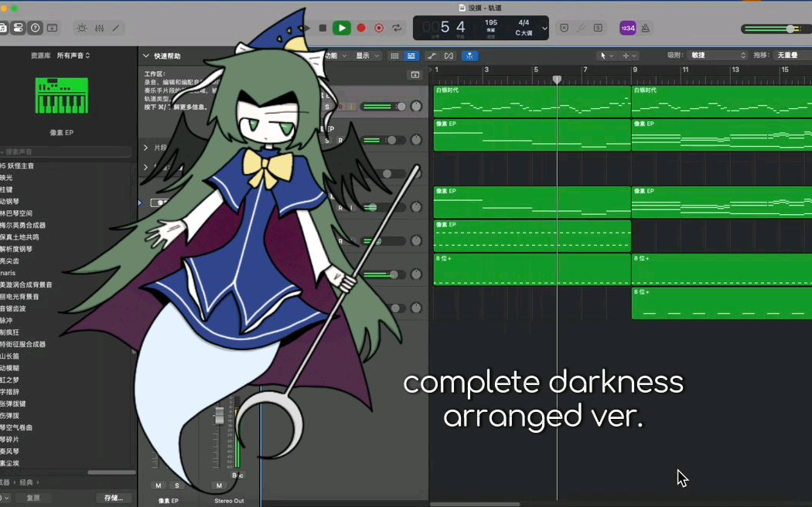812x507 pixels.
Task: Click the Revert (复原) button
Action: coord(33,498)
